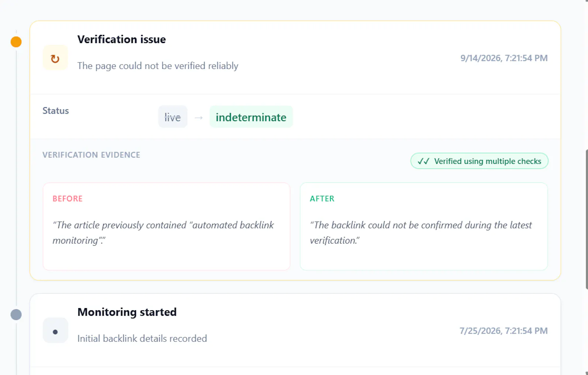The width and height of the screenshot is (588, 375).
Task: Click the "Status" label
Action: (x=56, y=111)
